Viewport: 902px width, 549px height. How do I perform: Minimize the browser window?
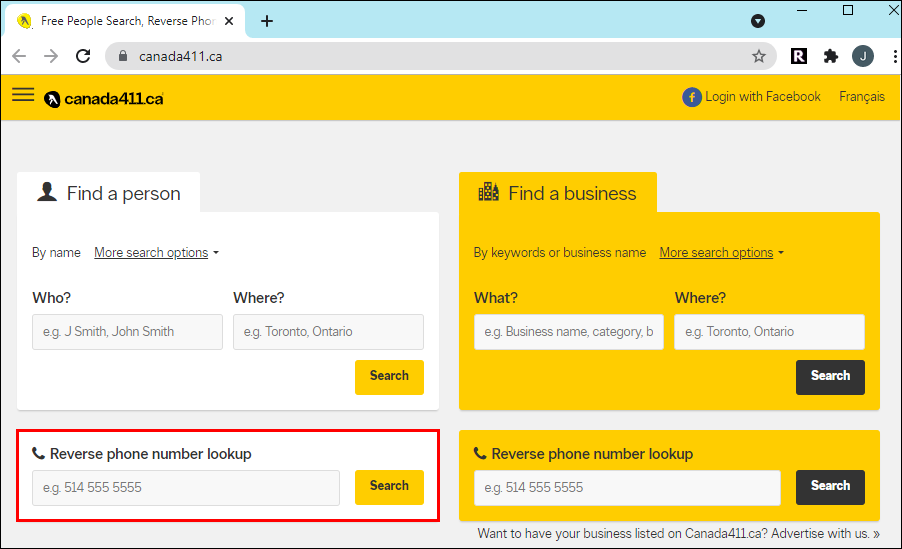(802, 10)
